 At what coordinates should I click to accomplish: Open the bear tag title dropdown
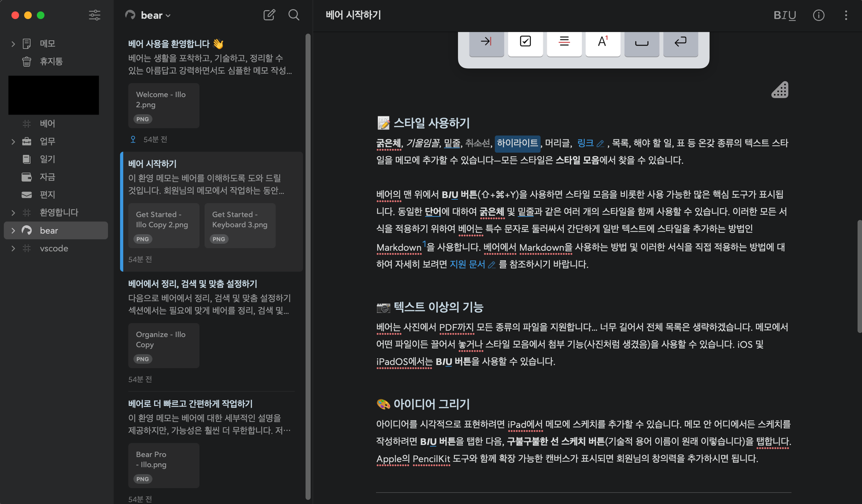pyautogui.click(x=155, y=15)
